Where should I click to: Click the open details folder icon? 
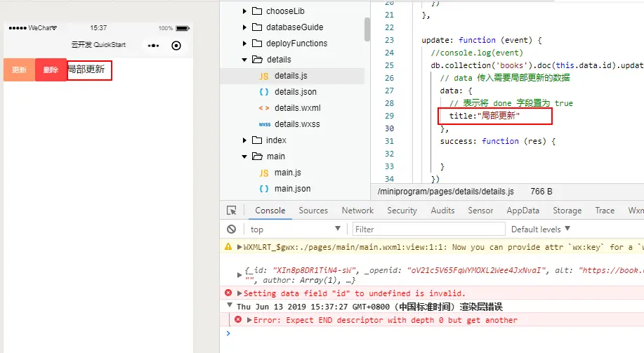click(x=258, y=60)
